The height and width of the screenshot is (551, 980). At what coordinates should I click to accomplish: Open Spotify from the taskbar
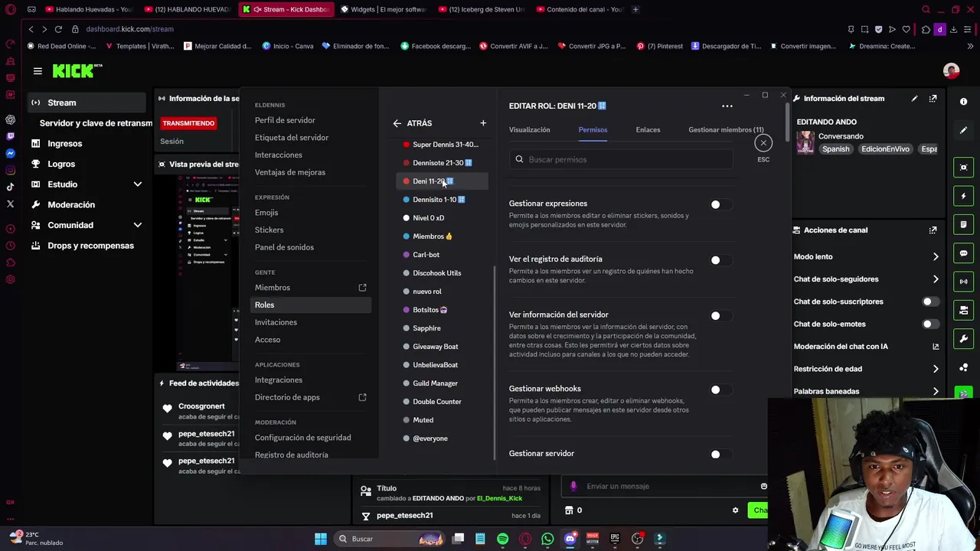pos(502,539)
